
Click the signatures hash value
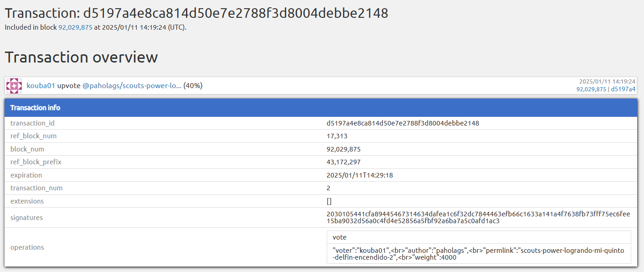479,218
